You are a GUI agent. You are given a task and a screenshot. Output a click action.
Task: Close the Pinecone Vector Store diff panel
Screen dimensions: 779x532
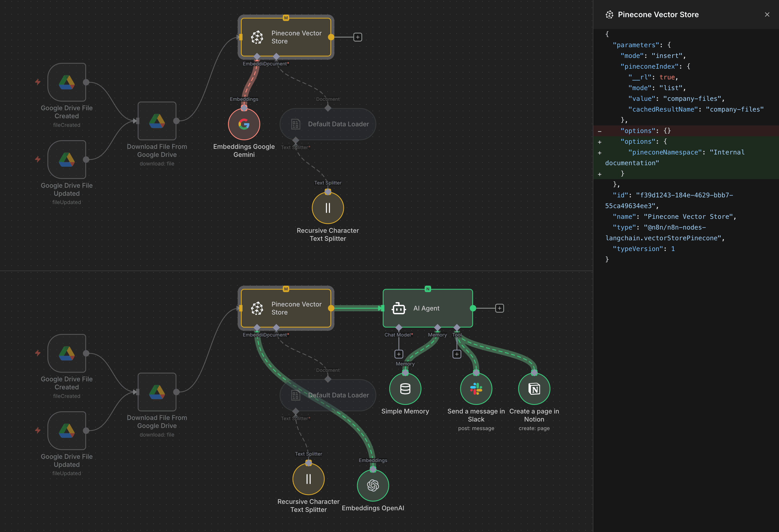pos(767,14)
